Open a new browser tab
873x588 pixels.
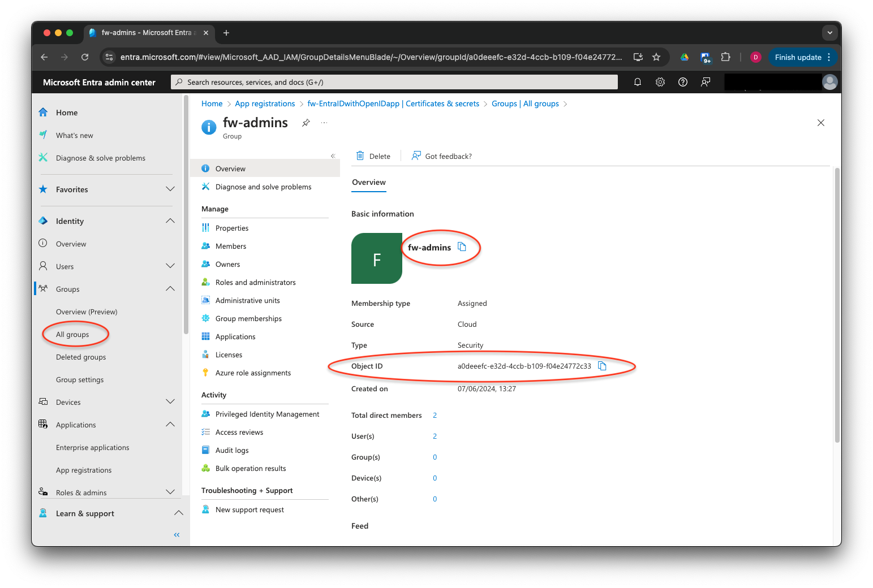click(x=226, y=33)
